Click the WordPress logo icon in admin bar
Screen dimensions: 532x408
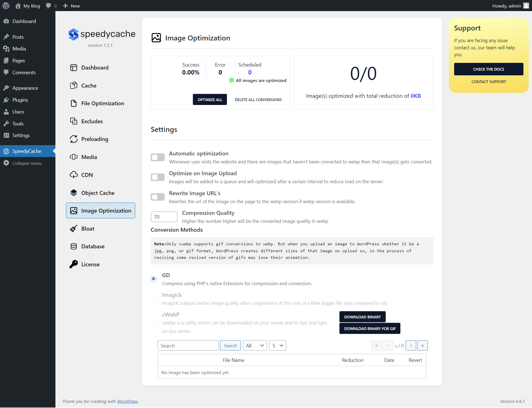[x=6, y=6]
